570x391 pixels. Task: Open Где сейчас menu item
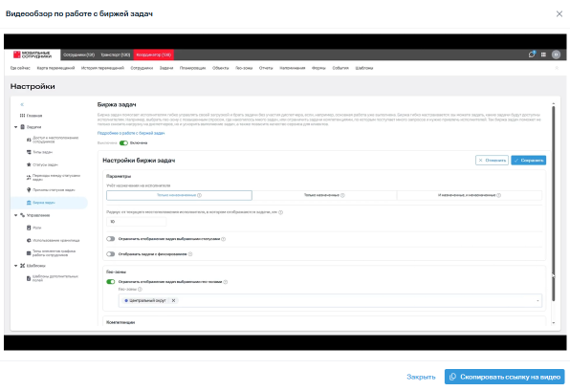[x=20, y=68]
